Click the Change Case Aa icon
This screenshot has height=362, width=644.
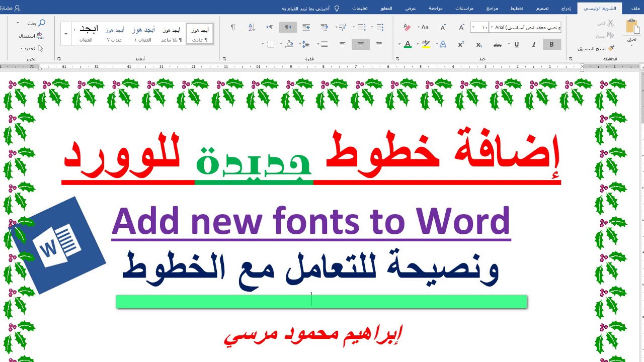[x=424, y=27]
